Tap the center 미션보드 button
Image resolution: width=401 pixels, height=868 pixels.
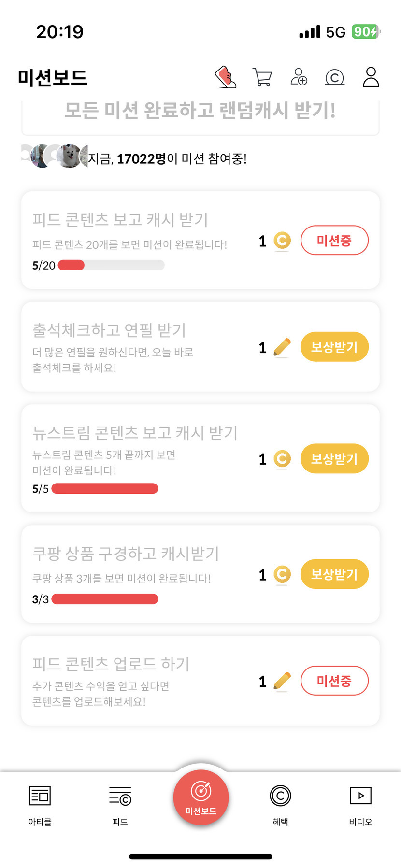coord(201,797)
